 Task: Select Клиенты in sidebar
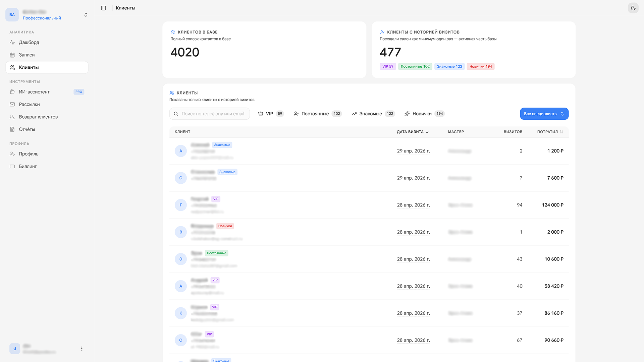pyautogui.click(x=47, y=67)
